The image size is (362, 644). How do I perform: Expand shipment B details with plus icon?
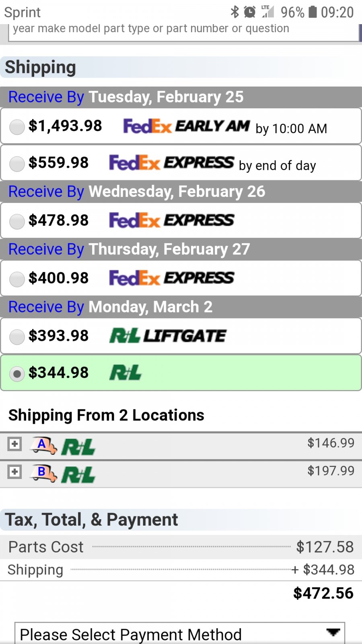tap(14, 472)
